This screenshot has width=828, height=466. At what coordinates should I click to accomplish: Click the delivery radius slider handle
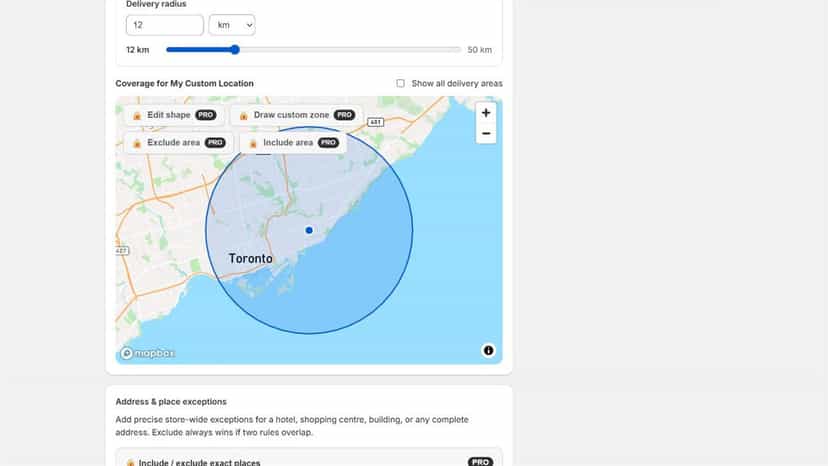[235, 50]
